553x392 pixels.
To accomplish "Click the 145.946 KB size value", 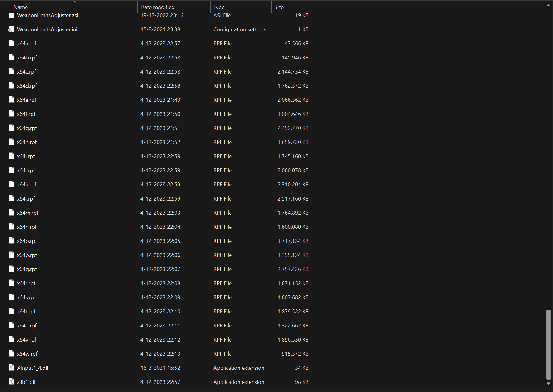I will tap(295, 57).
